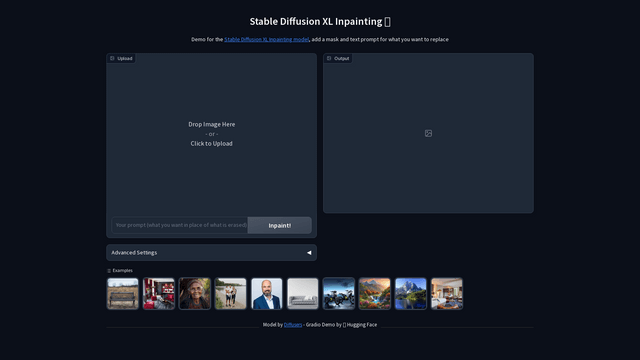
Task: Select the red living room example thumbnail
Action: 159,294
